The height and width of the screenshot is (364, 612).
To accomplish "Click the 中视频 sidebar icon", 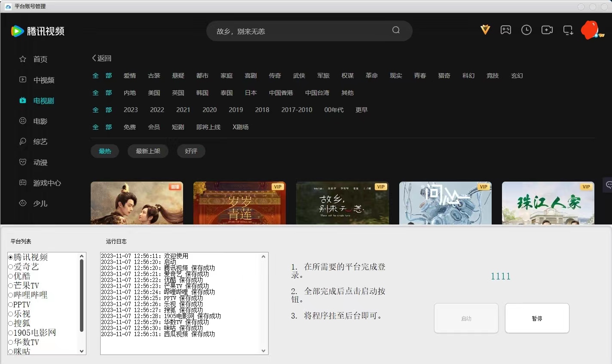I will [x=23, y=79].
